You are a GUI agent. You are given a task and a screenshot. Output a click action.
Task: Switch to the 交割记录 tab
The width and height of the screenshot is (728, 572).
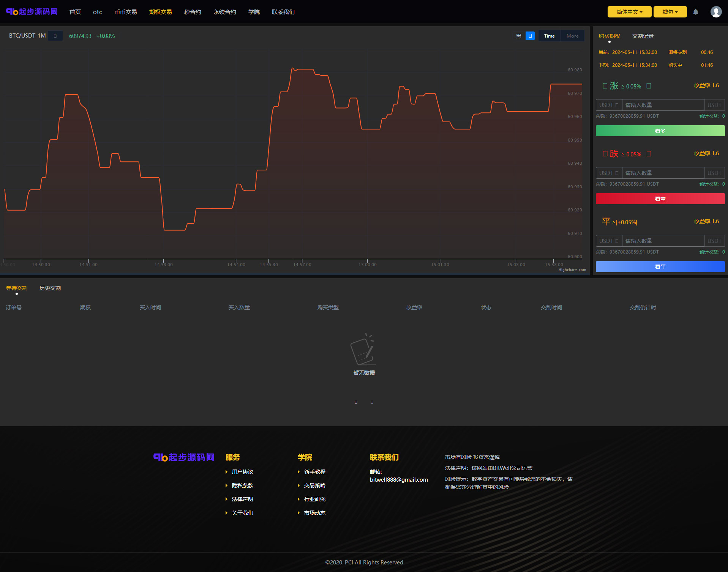coord(643,36)
